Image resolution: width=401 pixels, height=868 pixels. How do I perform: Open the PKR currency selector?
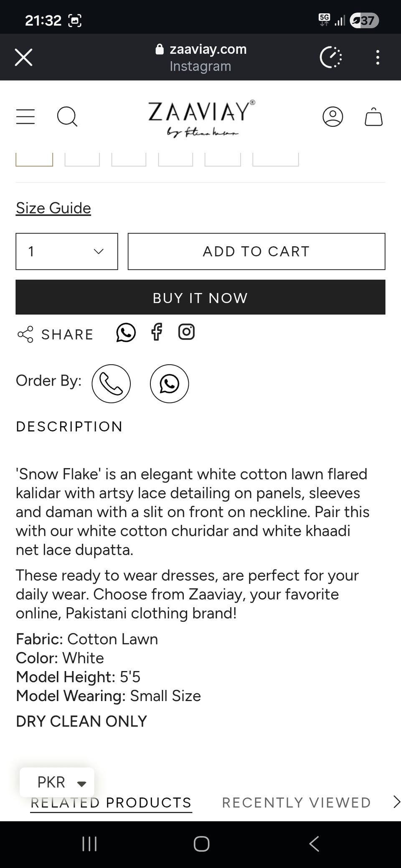[57, 782]
